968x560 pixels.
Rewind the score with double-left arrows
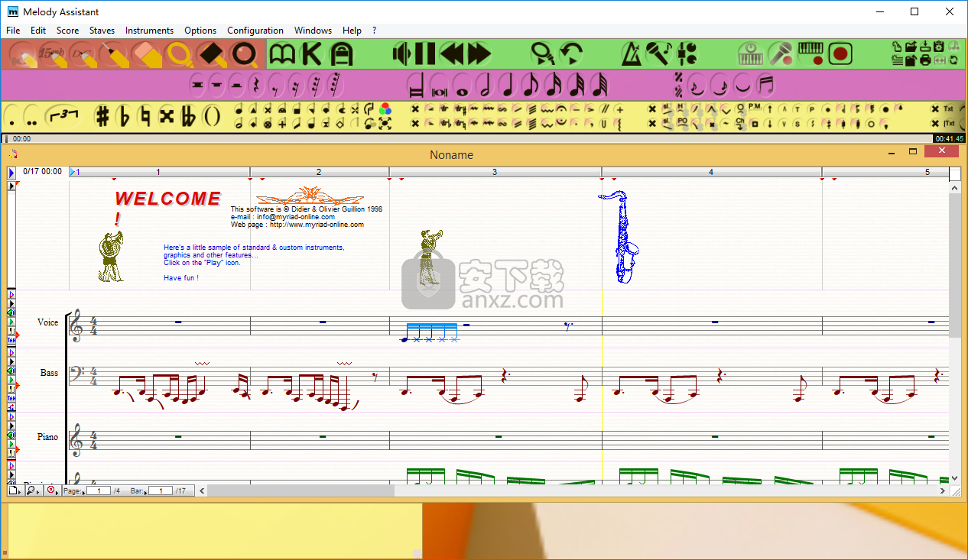pos(452,54)
